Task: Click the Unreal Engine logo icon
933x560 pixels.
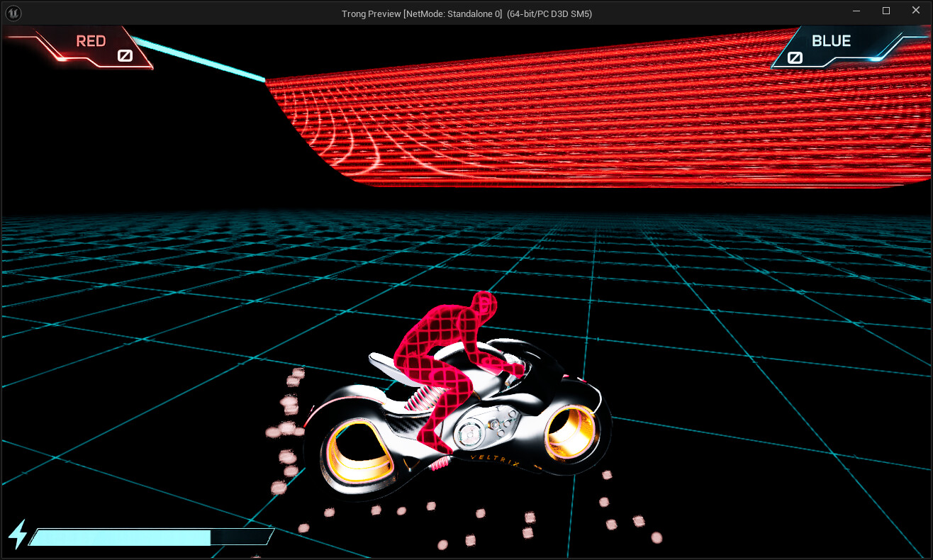Action: click(x=13, y=13)
